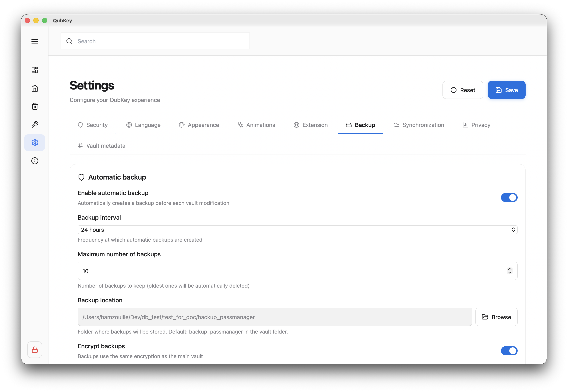Toggle the Encrypt backups switch
The image size is (568, 392).
[509, 351]
